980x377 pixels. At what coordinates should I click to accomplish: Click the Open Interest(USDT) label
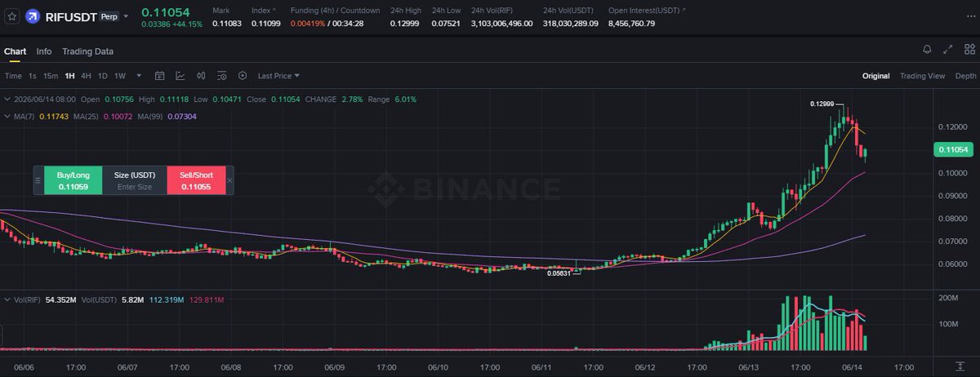(644, 10)
